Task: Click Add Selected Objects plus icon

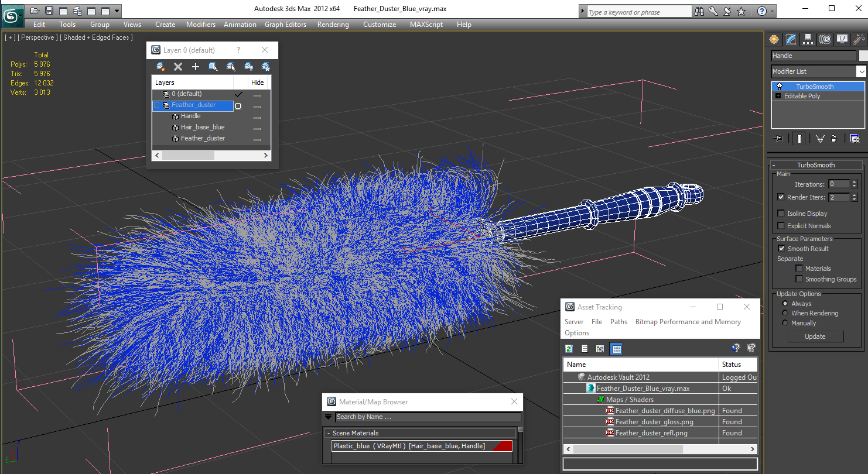Action: click(x=196, y=67)
